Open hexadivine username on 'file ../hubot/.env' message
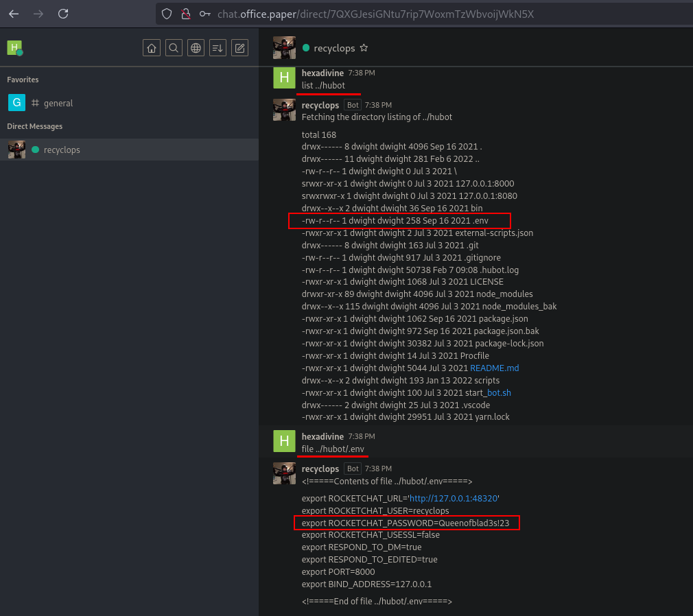Image resolution: width=693 pixels, height=616 pixels. click(x=322, y=436)
